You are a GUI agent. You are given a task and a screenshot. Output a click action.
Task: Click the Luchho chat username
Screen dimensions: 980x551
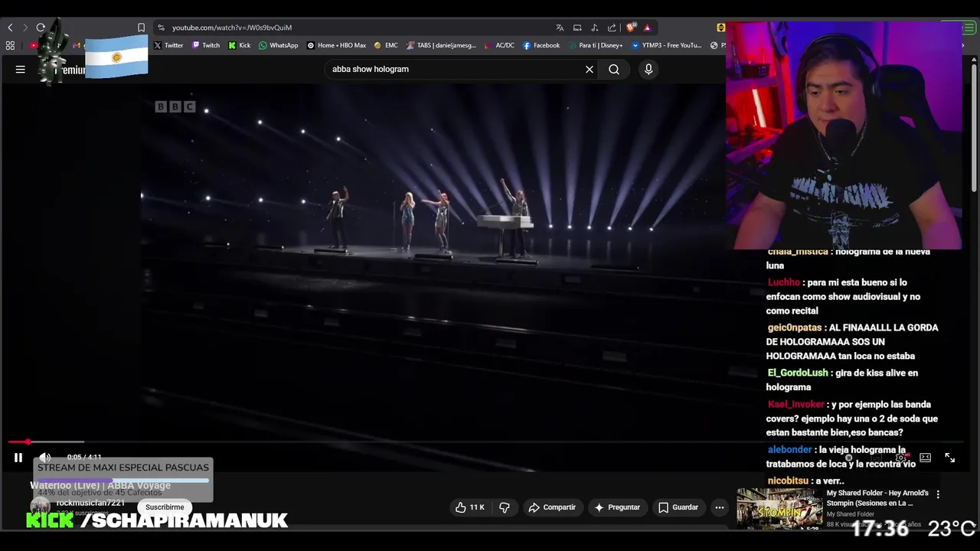coord(783,282)
